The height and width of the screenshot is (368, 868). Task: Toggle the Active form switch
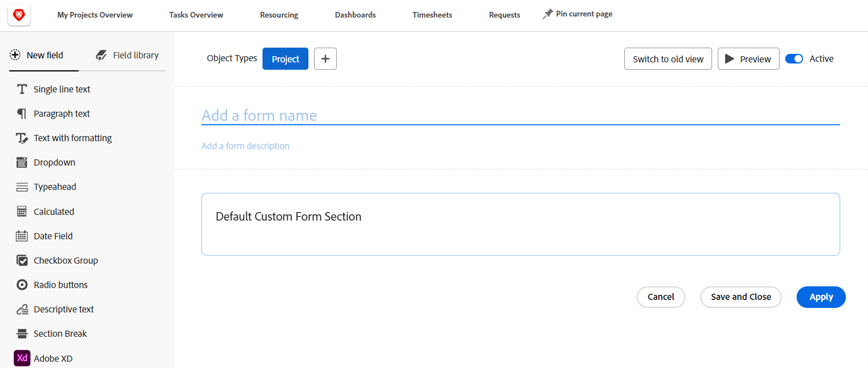[794, 59]
